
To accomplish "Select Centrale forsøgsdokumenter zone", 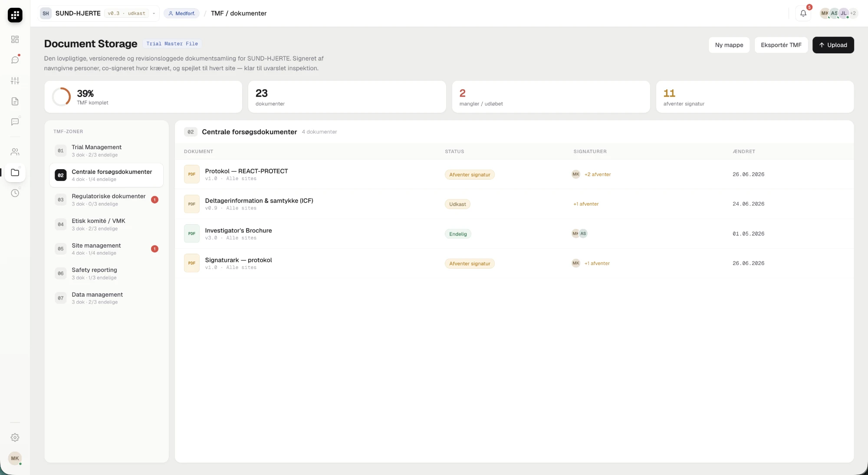I will pos(106,175).
